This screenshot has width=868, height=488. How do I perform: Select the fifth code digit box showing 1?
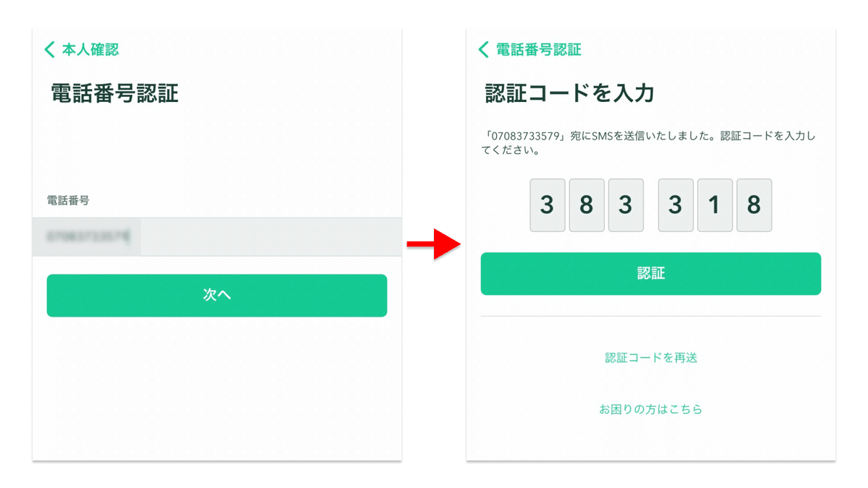pos(715,205)
